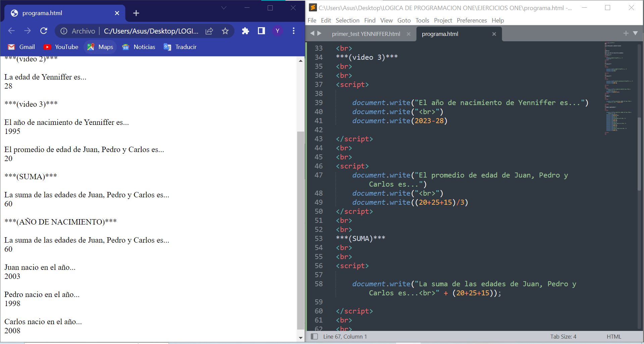Click the site information icon beside Archivo
This screenshot has width=644, height=344.
pos(63,31)
